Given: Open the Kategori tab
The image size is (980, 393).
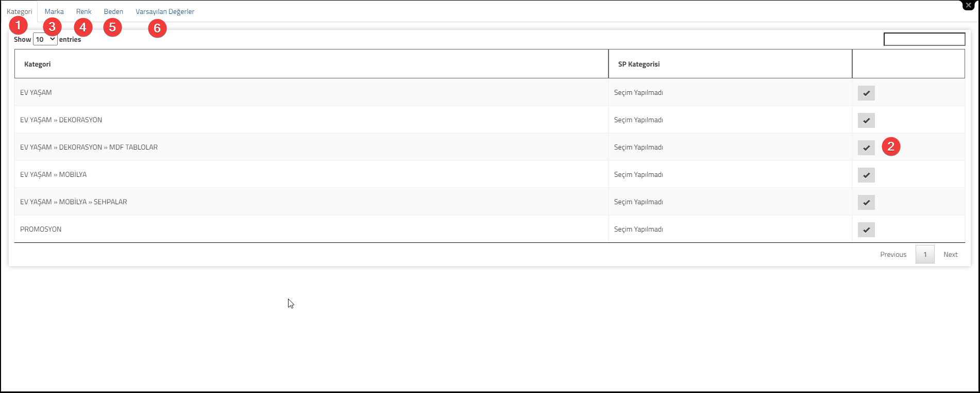Looking at the screenshot, I should [x=20, y=11].
